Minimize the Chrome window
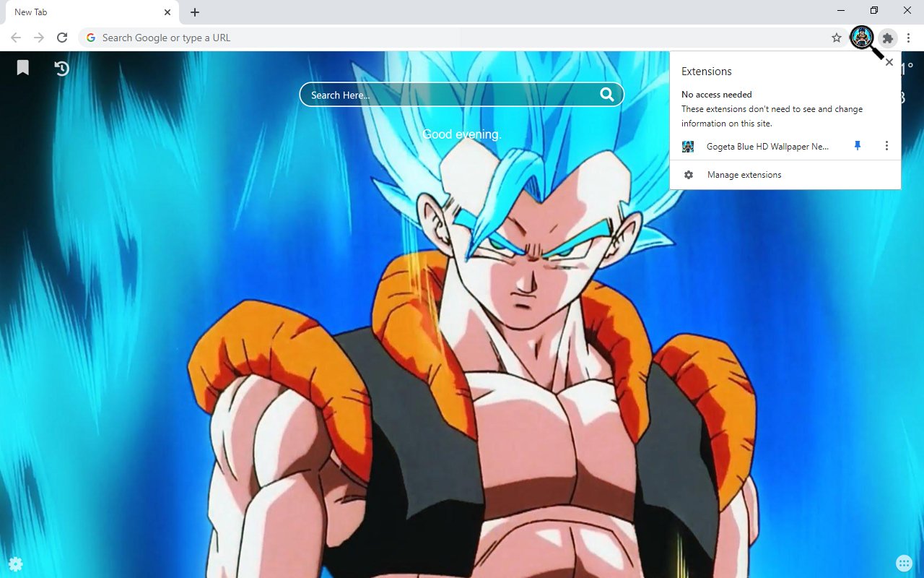The height and width of the screenshot is (578, 924). pyautogui.click(x=842, y=11)
